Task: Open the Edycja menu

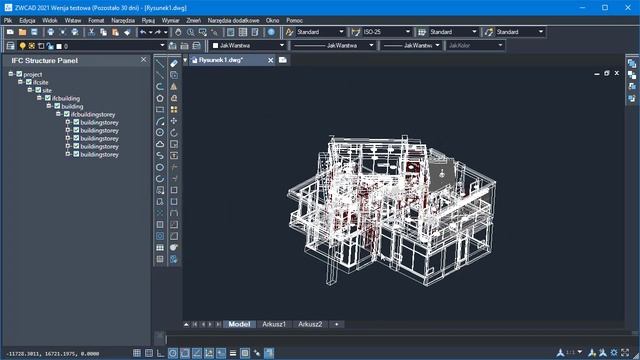Action: (27, 20)
